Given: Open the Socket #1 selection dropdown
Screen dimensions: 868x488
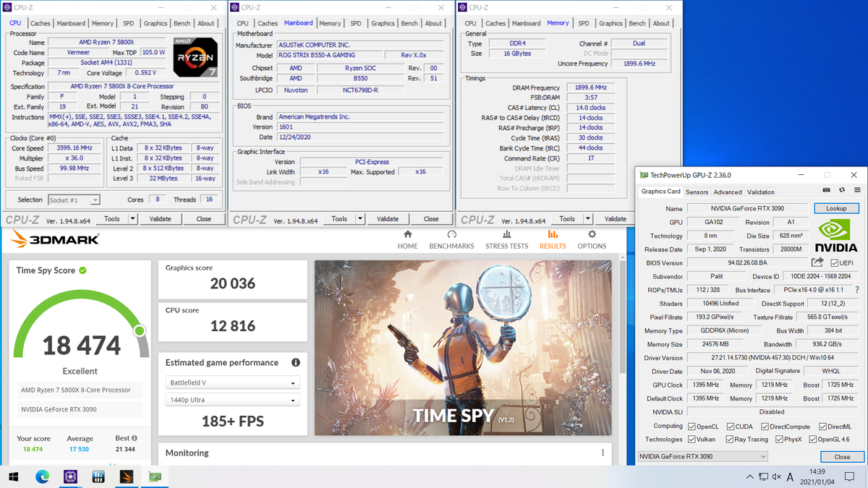Looking at the screenshot, I should tap(74, 200).
